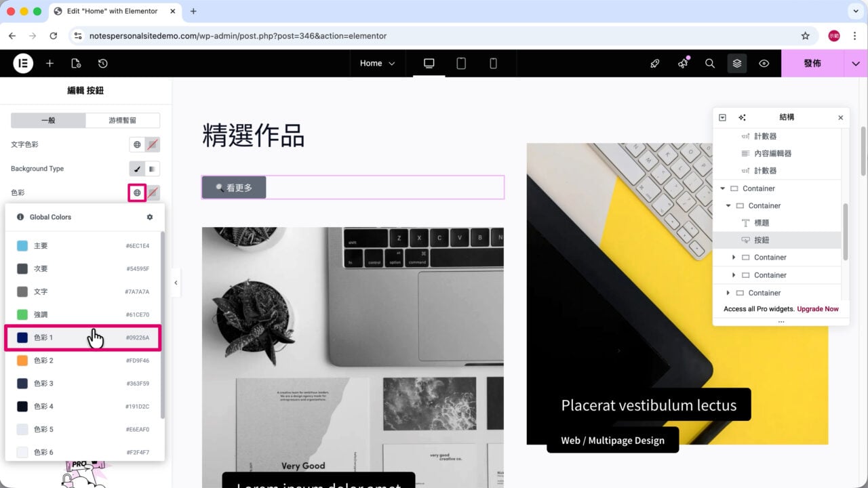This screenshot has width=868, height=488.
Task: Choose gradient background type
Action: 153,169
